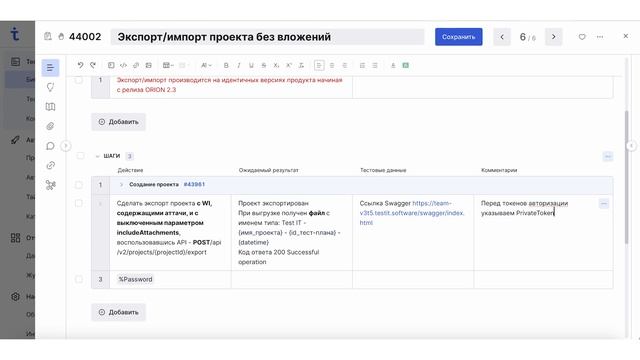Viewport: 640px width, 360px height.
Task: Click the page's vertical scrollbar
Action: click(627, 177)
